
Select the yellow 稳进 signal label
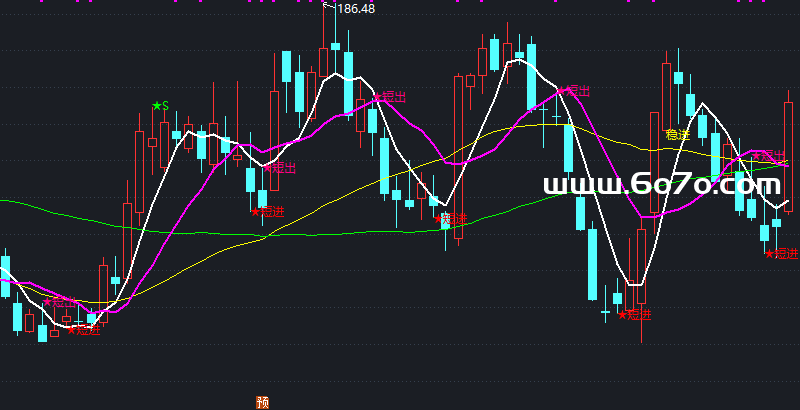tap(677, 134)
